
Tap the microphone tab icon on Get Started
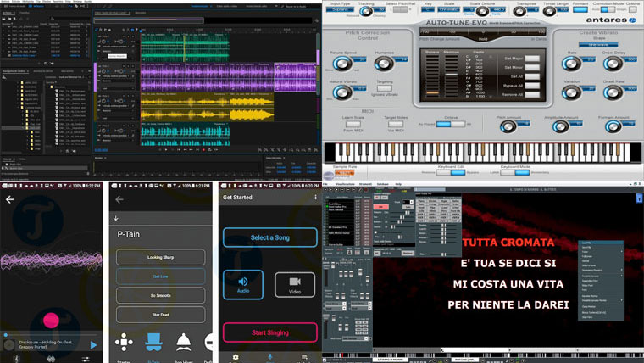pyautogui.click(x=269, y=358)
